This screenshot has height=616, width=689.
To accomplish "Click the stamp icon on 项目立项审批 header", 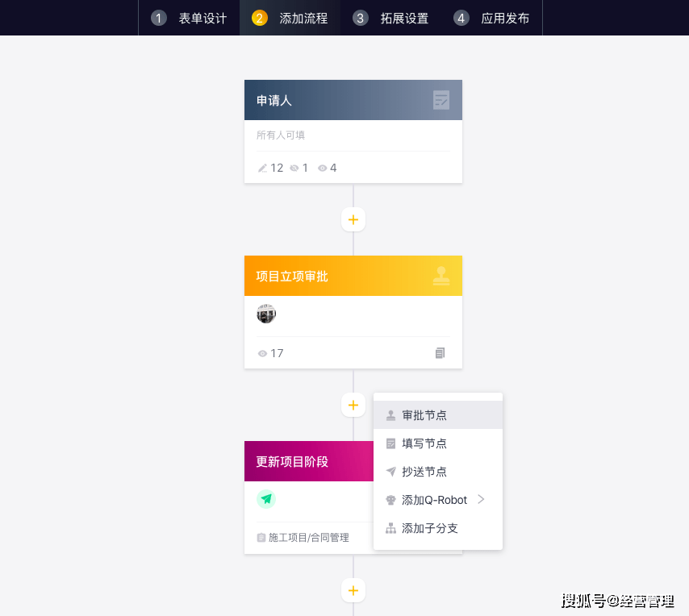I will 441,276.
